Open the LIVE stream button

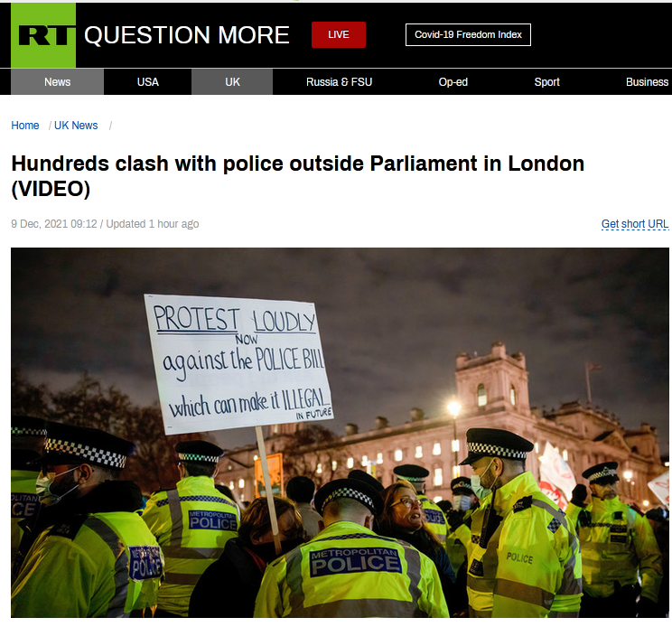click(339, 34)
